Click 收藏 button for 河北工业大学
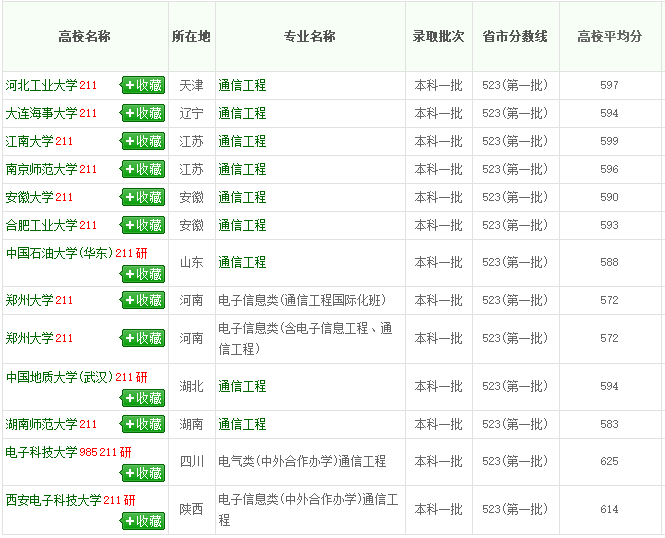The image size is (665, 538). [x=142, y=85]
